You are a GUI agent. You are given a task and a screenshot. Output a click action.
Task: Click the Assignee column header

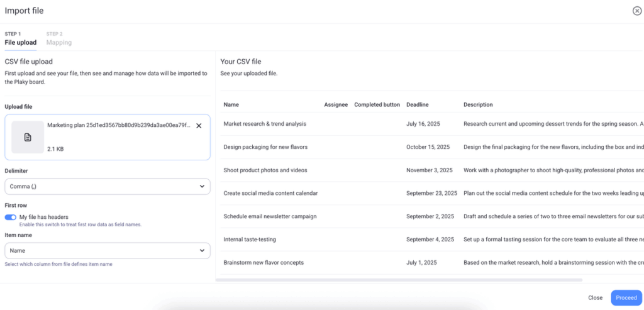click(336, 105)
